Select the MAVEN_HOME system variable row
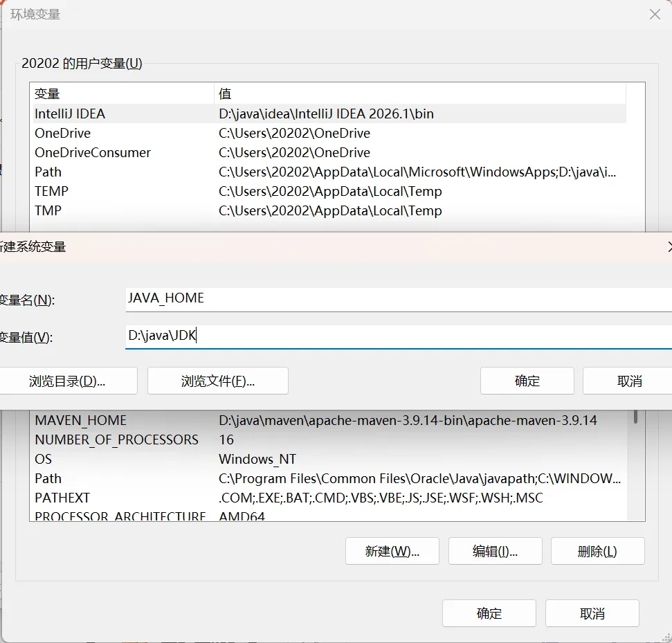This screenshot has width=672, height=643. [329, 420]
